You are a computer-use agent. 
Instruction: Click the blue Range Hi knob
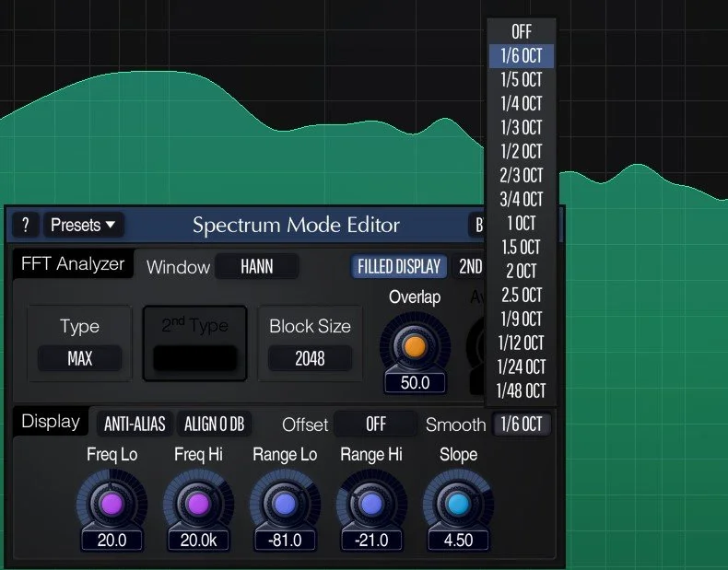point(371,504)
